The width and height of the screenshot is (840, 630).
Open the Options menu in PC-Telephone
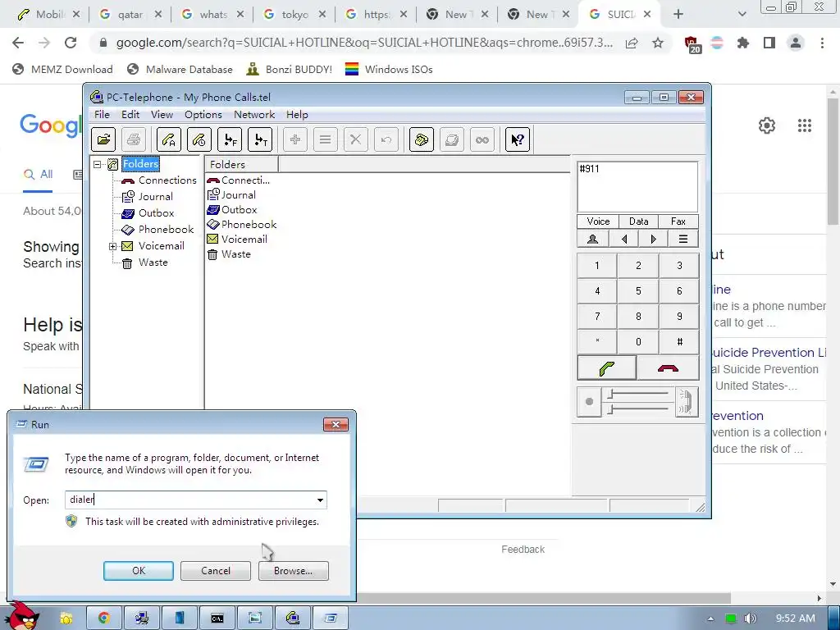coord(203,115)
